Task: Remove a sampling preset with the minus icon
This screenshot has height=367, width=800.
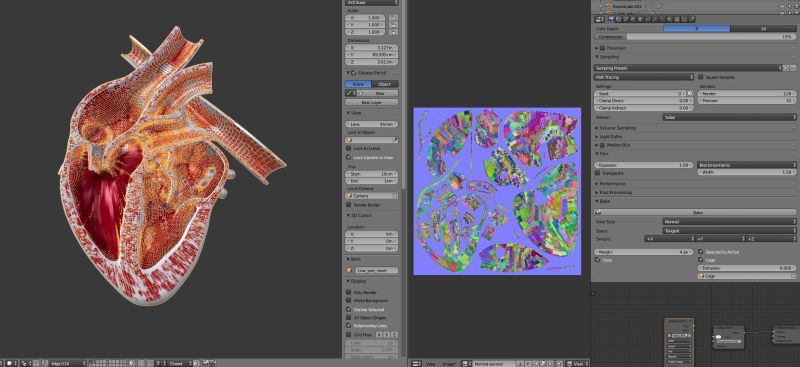Action: pyautogui.click(x=793, y=68)
